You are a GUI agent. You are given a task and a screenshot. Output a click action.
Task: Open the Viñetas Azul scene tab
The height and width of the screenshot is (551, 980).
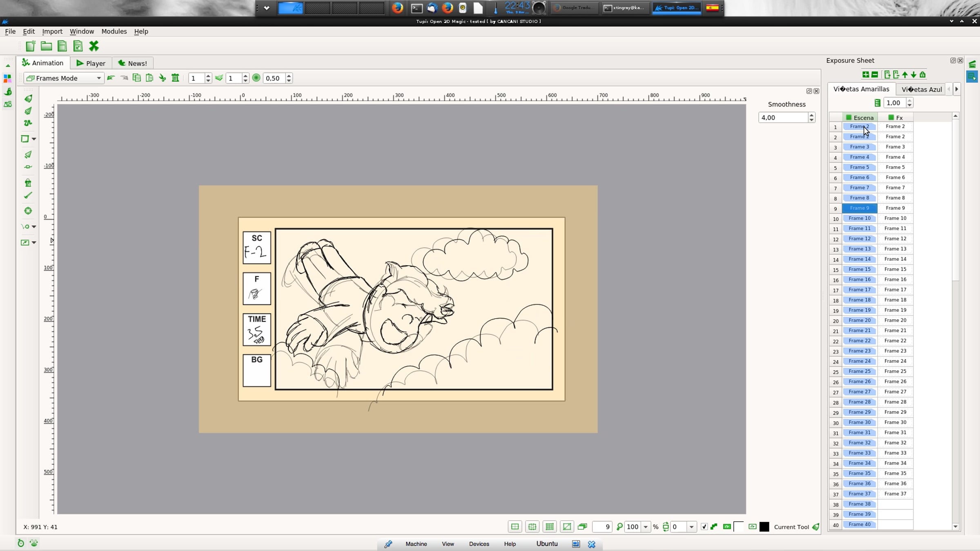coord(921,89)
